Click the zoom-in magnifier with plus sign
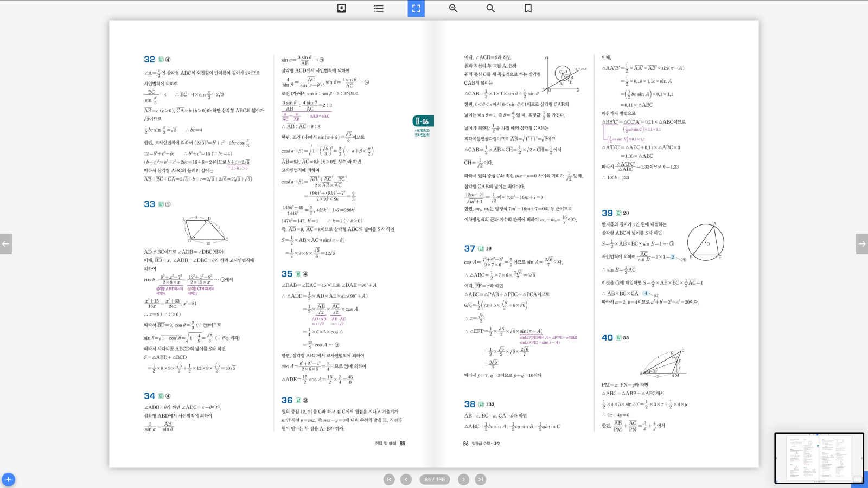The width and height of the screenshot is (868, 488). [453, 9]
